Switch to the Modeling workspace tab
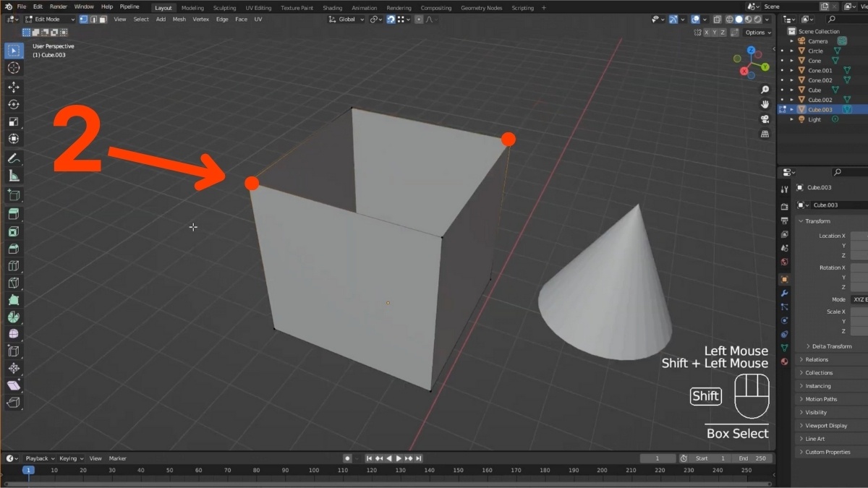Viewport: 868px width, 488px height. point(192,8)
